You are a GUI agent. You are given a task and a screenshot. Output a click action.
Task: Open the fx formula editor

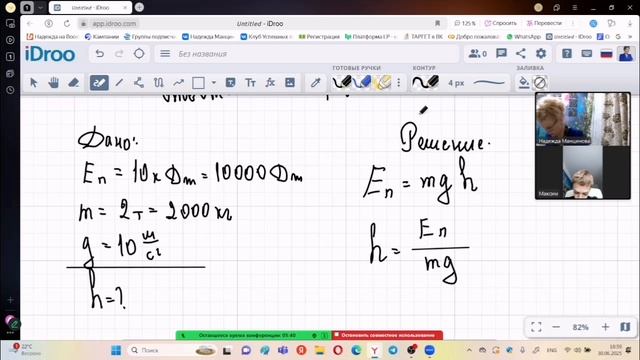270,83
